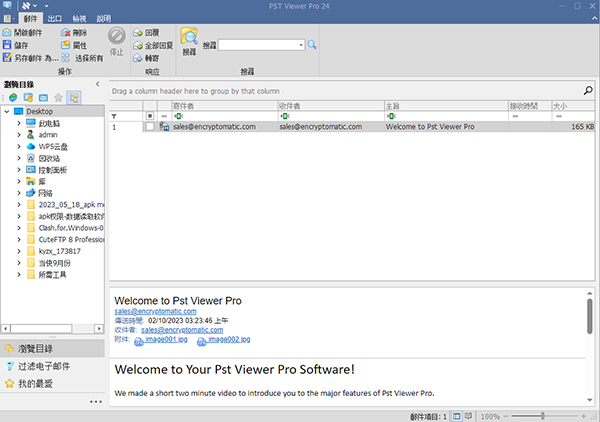Click the message row mail type icon
Screen dimensions: 600x422
click(165, 127)
